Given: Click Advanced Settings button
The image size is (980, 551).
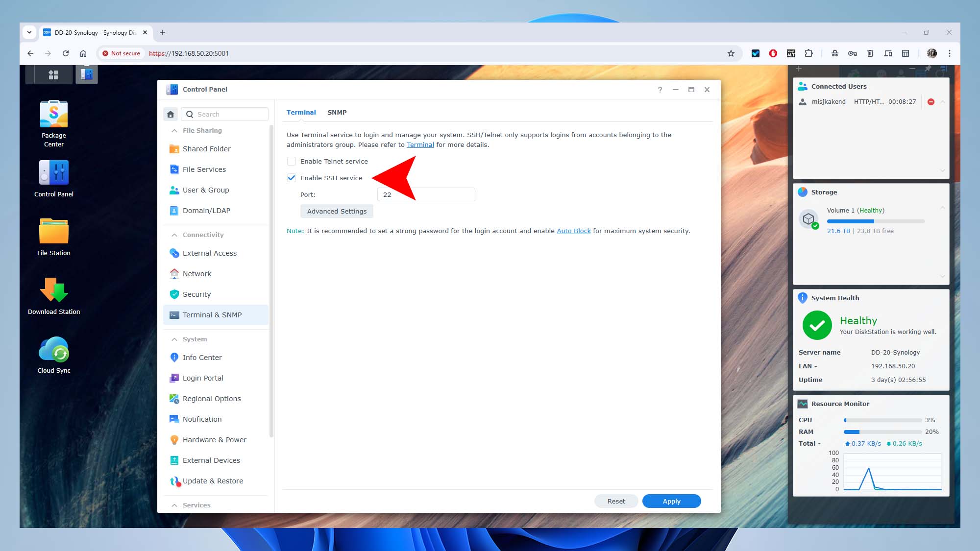Looking at the screenshot, I should tap(337, 211).
